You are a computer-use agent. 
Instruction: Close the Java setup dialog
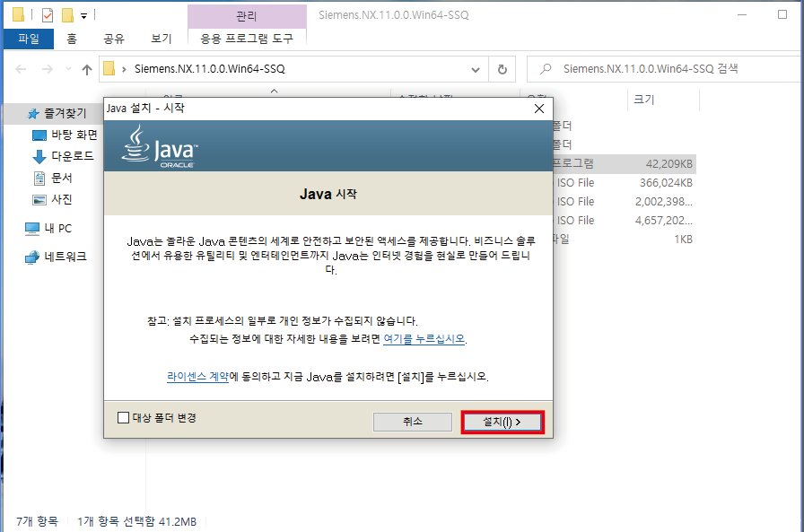point(539,109)
